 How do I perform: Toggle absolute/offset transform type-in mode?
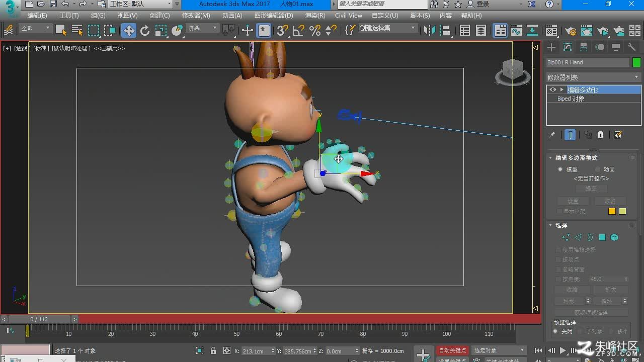pos(226,351)
